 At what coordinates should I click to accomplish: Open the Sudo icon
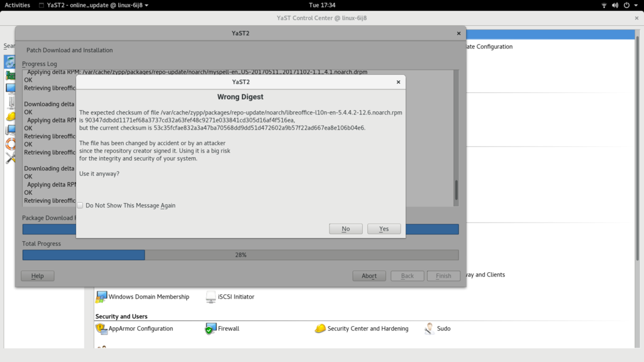point(429,328)
